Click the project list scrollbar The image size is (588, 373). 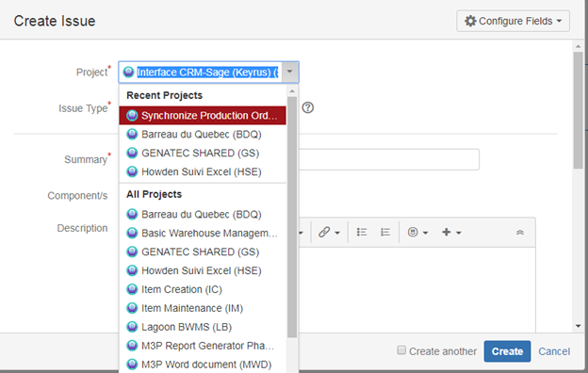[x=292, y=218]
